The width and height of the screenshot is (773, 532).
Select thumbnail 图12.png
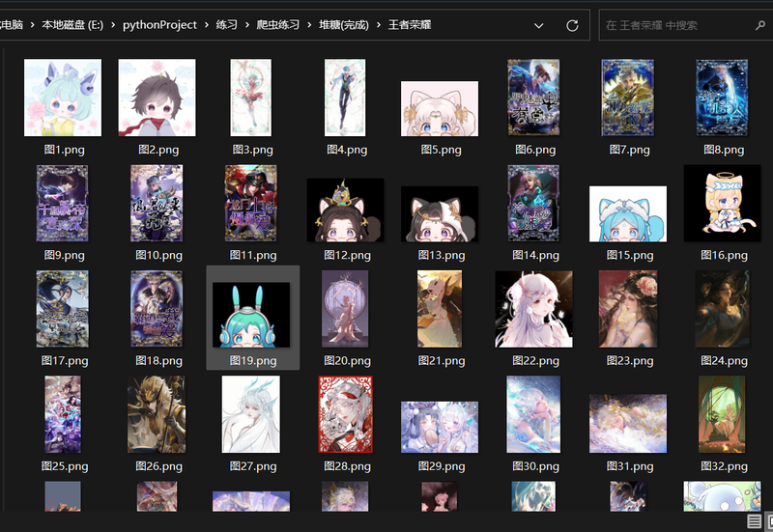345,210
